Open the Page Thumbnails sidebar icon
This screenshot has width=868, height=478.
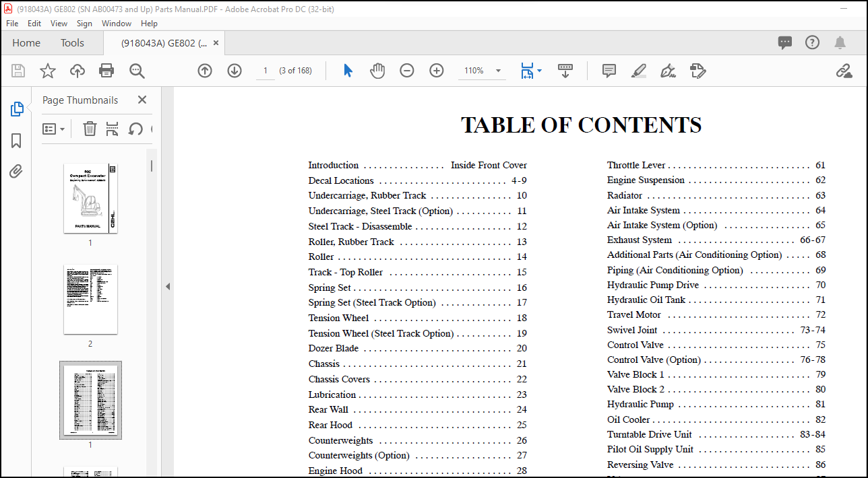tap(17, 109)
